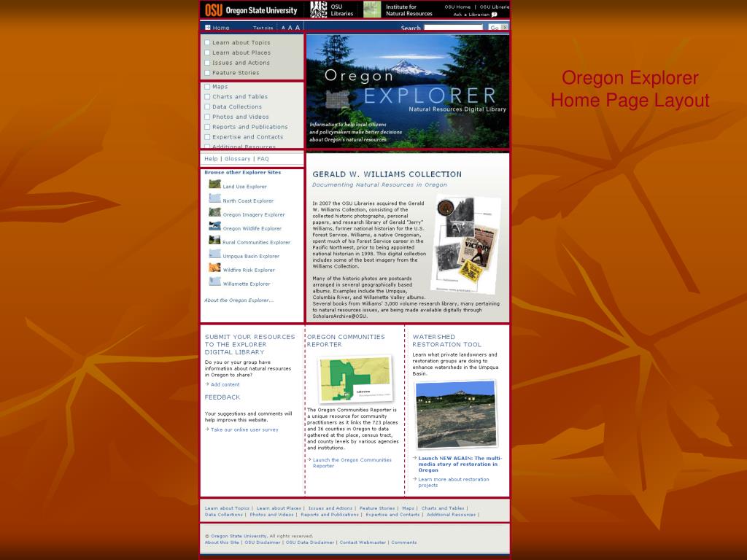Click the OSU Oregon State University logo
Viewport: 747px width, 560px height.
[252, 10]
